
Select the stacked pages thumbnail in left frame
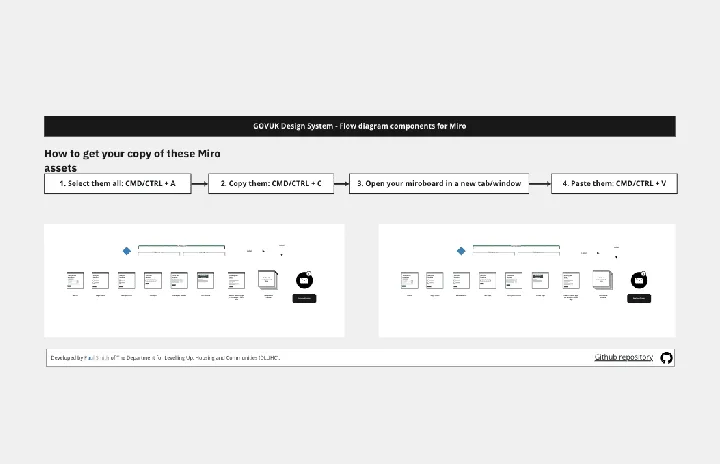(x=268, y=280)
